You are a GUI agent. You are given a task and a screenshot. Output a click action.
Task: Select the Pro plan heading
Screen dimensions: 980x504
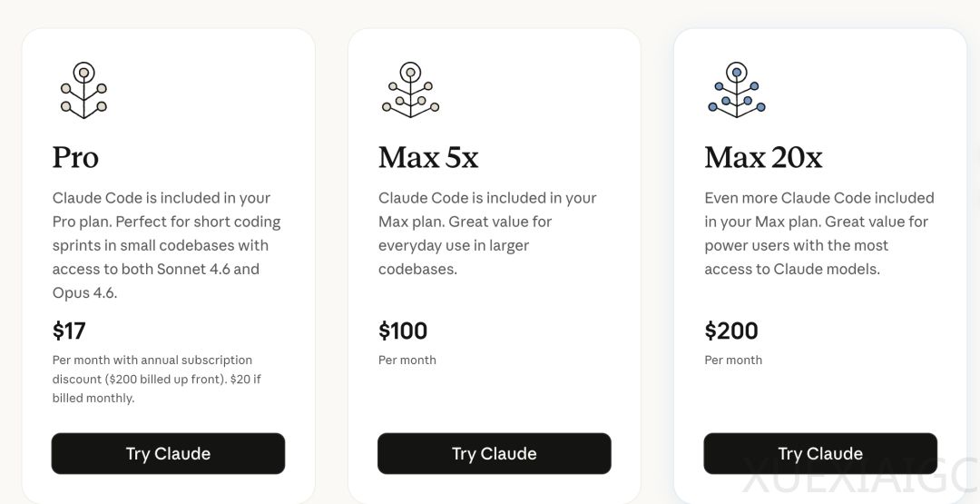point(75,157)
